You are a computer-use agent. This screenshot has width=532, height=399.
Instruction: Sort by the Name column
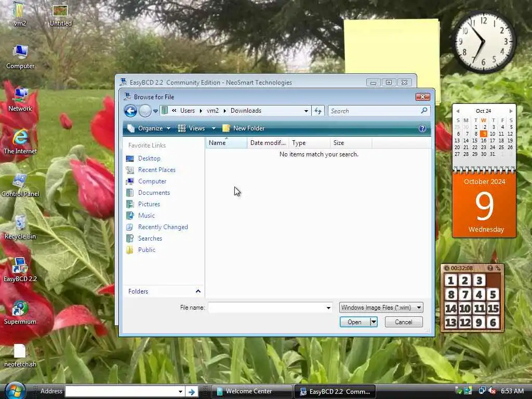click(227, 143)
